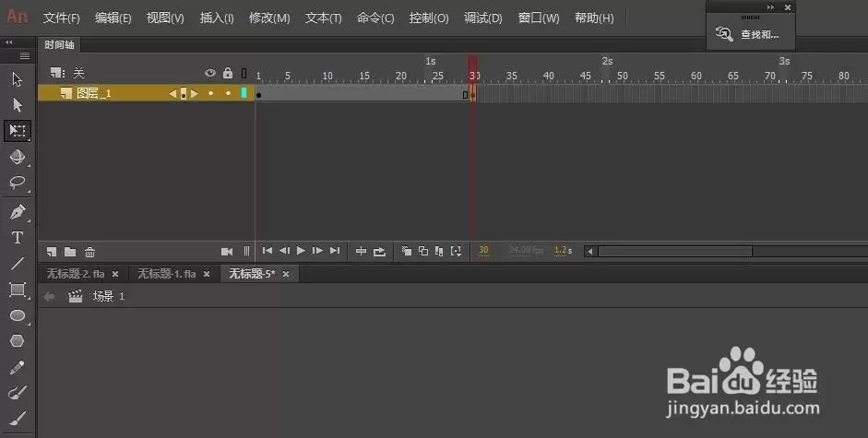Screen dimensions: 868x438
Task: Select the Rectangle tool
Action: pyautogui.click(x=18, y=290)
